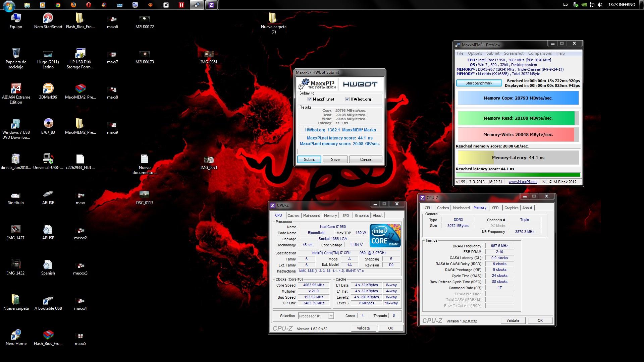Screen dimensions: 644x362
Task: Open Mainboard tab in right CPU-Z window
Action: click(461, 208)
